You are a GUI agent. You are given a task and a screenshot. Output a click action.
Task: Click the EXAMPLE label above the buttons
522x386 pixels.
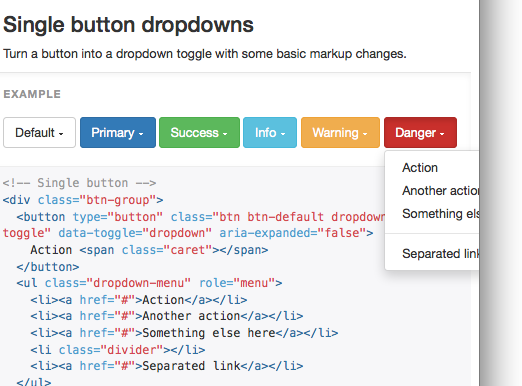pos(32,94)
